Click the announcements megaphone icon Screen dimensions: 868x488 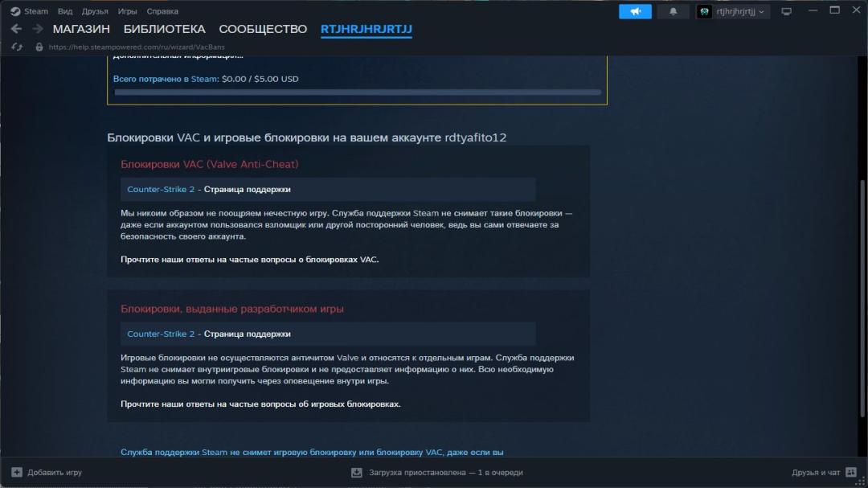click(x=635, y=11)
